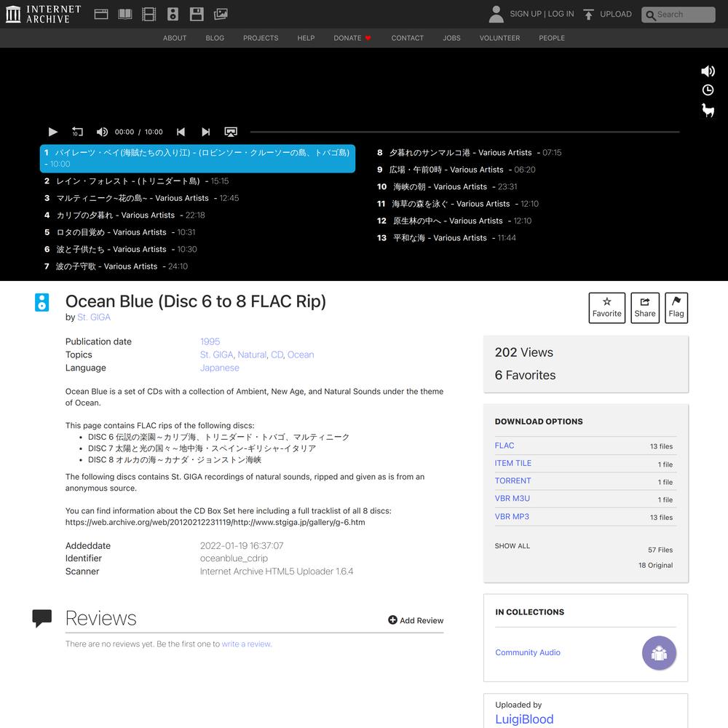Click the clock icon beside the player
Screen dimensions: 728x728
tap(708, 90)
